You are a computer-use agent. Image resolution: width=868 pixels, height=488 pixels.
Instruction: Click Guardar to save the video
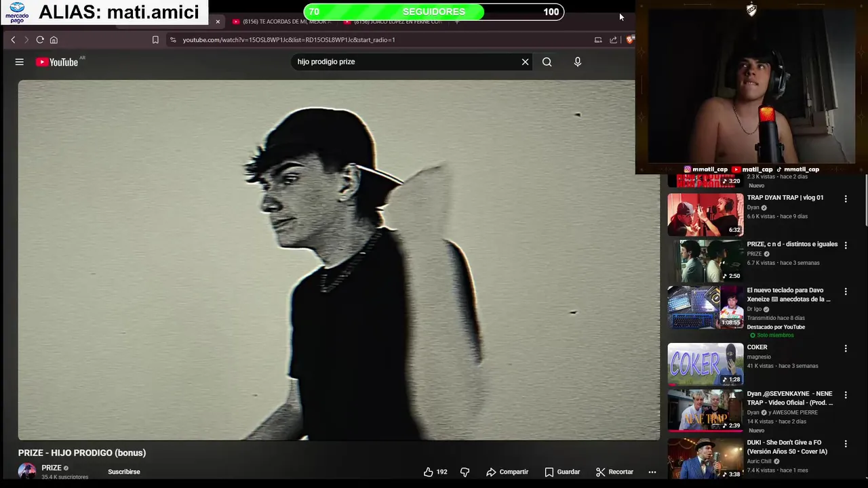coord(562,472)
